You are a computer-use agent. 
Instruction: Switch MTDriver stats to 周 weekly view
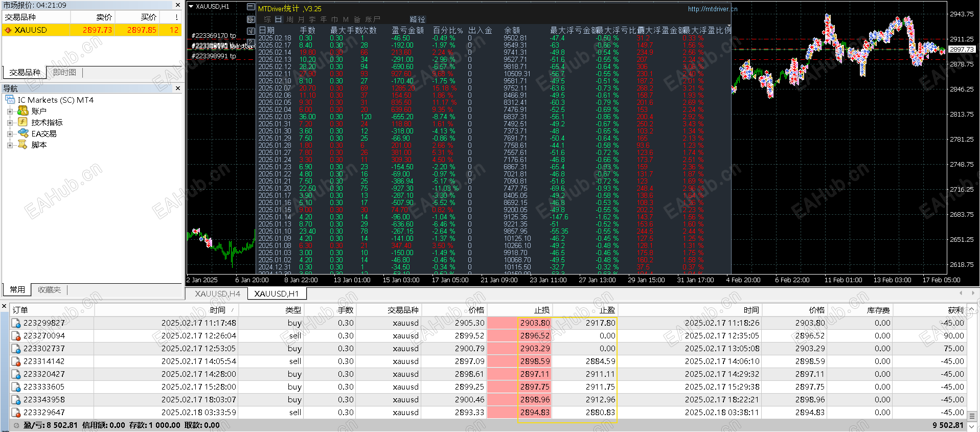290,19
